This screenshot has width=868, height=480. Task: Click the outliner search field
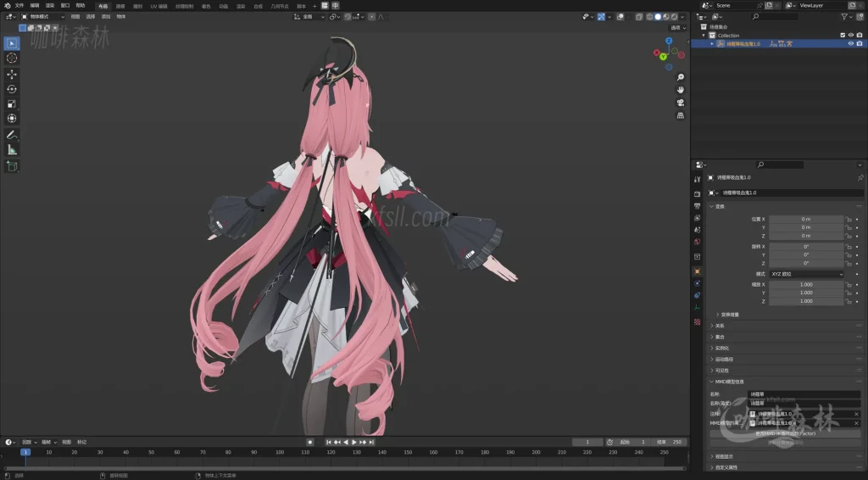tap(775, 17)
